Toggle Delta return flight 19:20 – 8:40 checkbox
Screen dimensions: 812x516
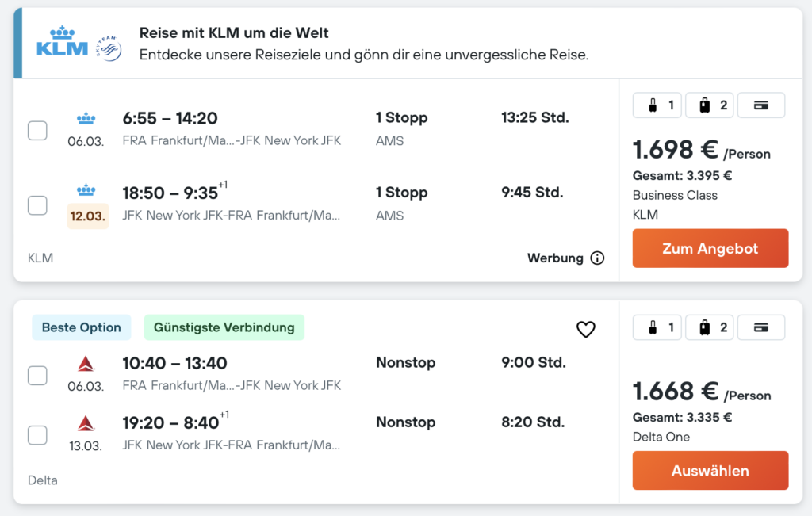37,434
